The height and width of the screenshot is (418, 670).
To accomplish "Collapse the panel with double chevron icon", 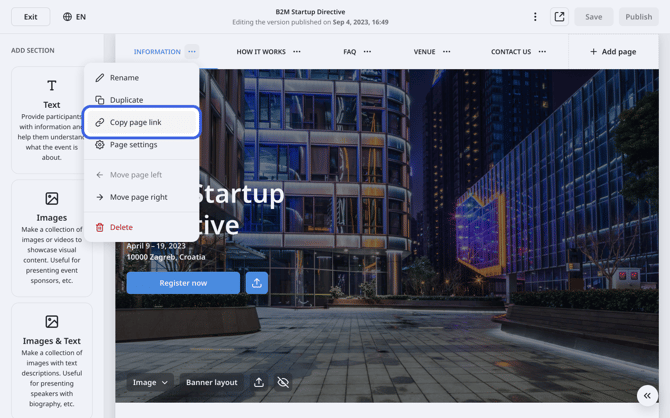I will pos(647,396).
